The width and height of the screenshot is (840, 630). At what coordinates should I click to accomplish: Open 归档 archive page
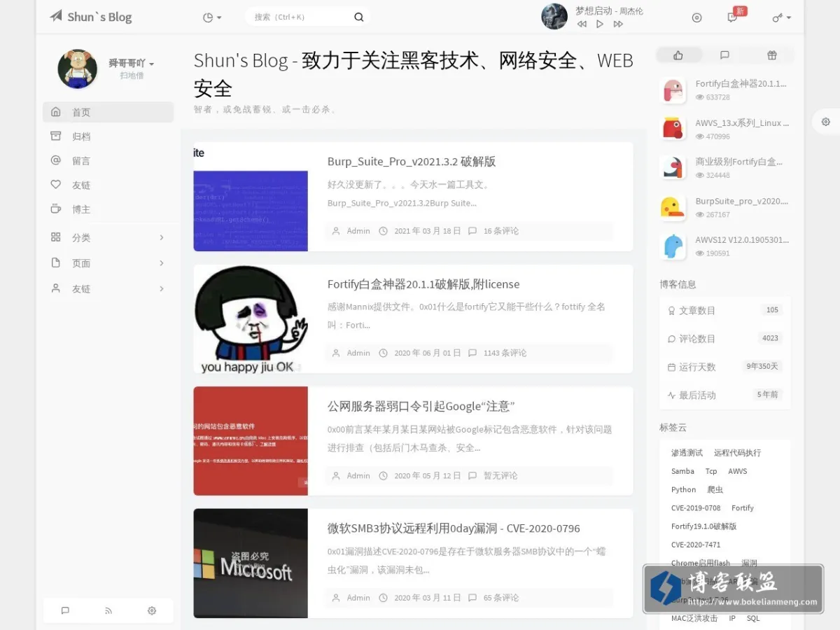108,136
